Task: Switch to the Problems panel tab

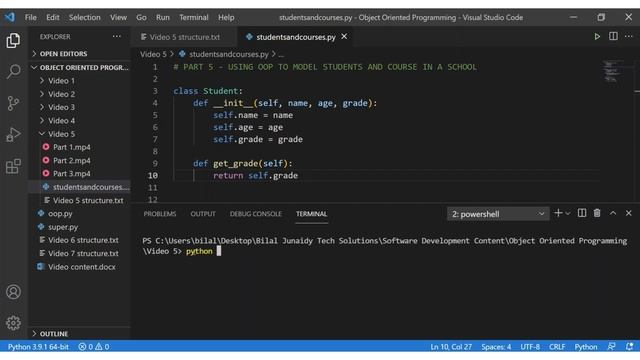Action: 160,214
